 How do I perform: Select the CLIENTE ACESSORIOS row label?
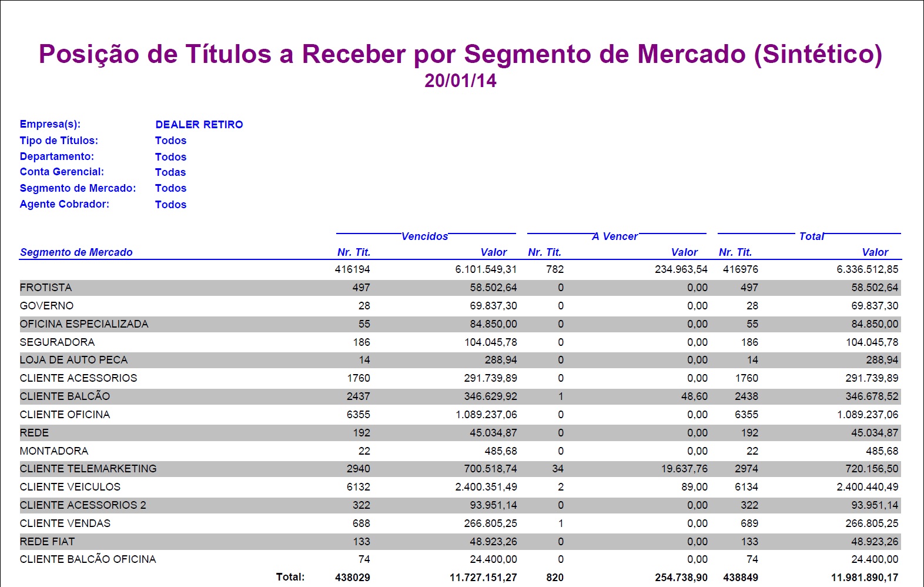pos(78,378)
